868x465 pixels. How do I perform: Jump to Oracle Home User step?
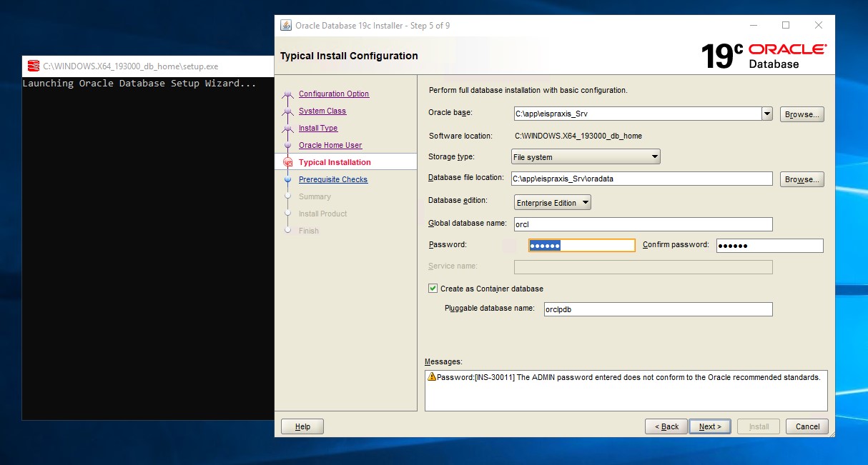point(330,146)
